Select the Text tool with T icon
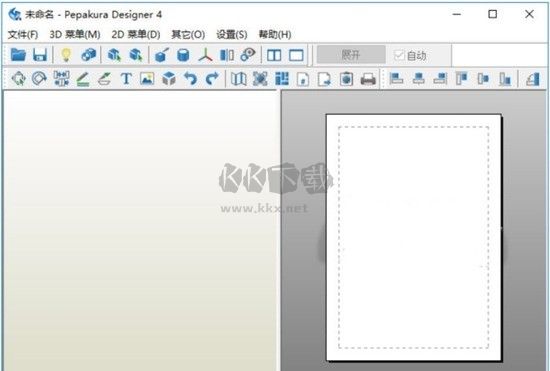Viewport: 550px width, 371px height. click(x=126, y=79)
